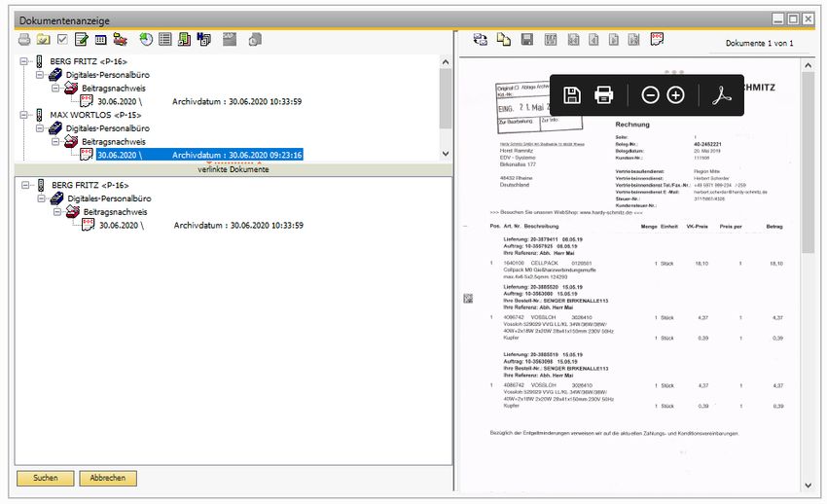Collapse MAX WORTLOS <P-15> tree node
The height and width of the screenshot is (504, 827).
[x=23, y=115]
